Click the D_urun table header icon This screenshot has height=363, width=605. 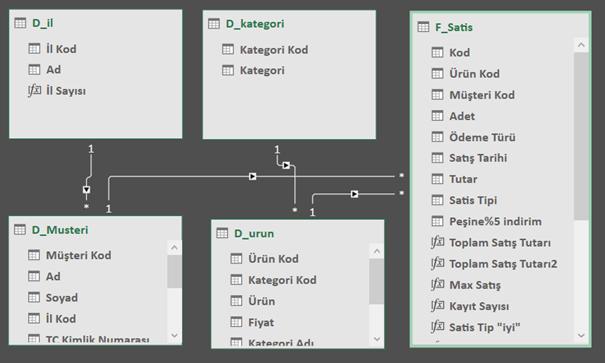[x=222, y=233]
